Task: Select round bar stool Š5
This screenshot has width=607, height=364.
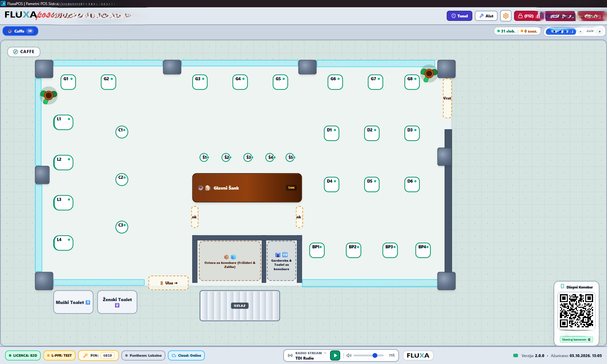Action: [290, 157]
